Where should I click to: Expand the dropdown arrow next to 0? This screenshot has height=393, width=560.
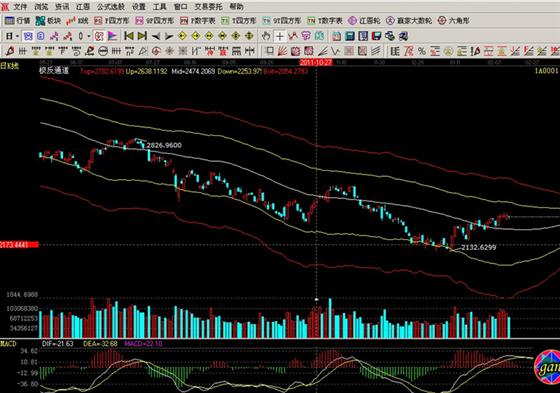click(88, 36)
